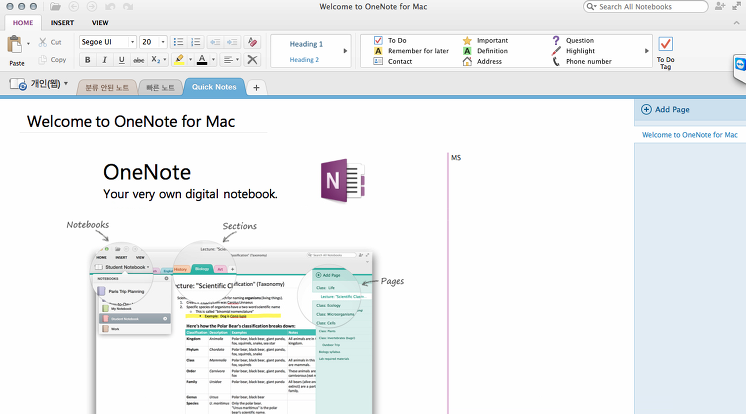Image resolution: width=746 pixels, height=414 pixels.
Task: Apply Strikethrough formatting
Action: pyautogui.click(x=138, y=59)
